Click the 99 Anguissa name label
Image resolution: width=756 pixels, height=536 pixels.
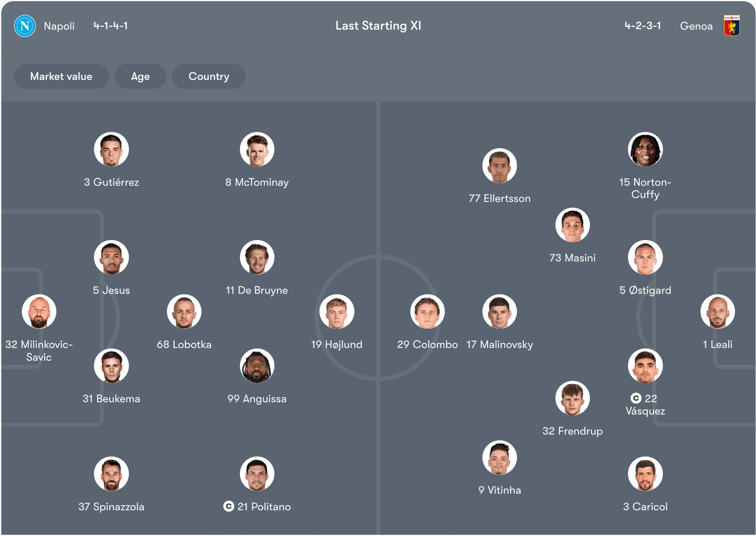click(x=257, y=398)
